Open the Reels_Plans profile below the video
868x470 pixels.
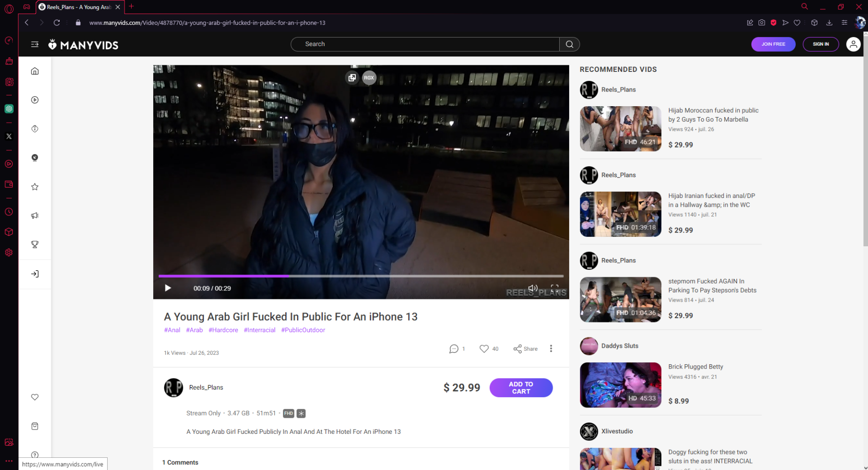point(206,387)
